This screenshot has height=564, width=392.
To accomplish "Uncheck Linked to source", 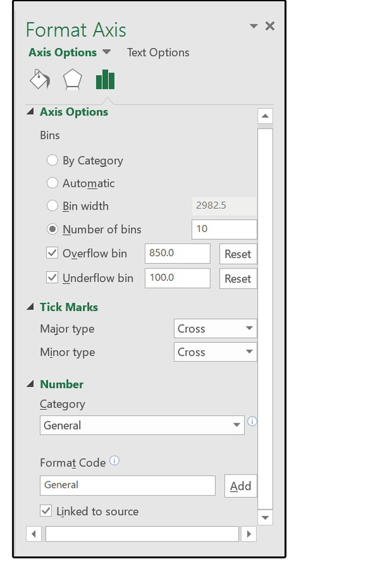I will pos(46,511).
